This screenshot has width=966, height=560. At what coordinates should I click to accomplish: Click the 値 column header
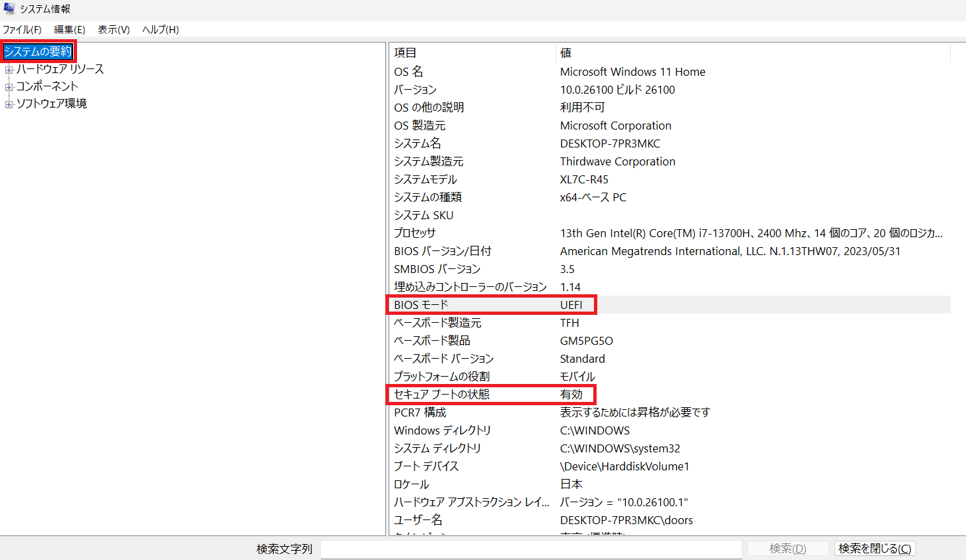(x=566, y=53)
